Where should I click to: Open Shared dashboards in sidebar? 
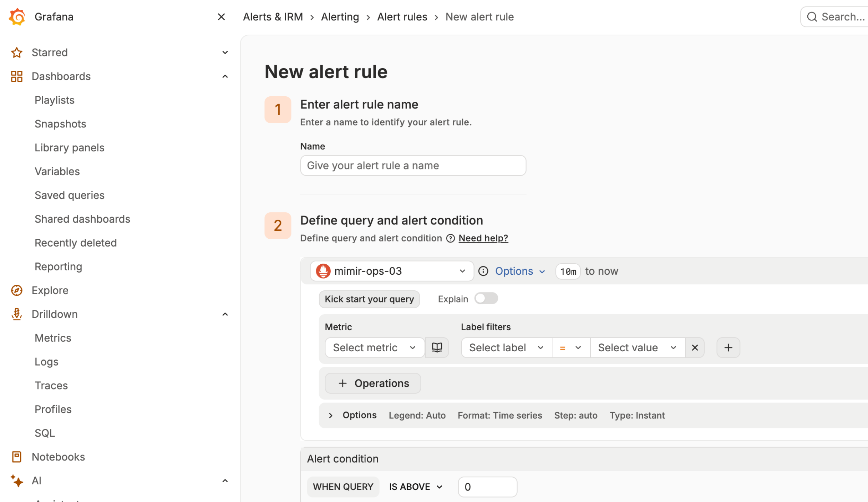tap(83, 219)
